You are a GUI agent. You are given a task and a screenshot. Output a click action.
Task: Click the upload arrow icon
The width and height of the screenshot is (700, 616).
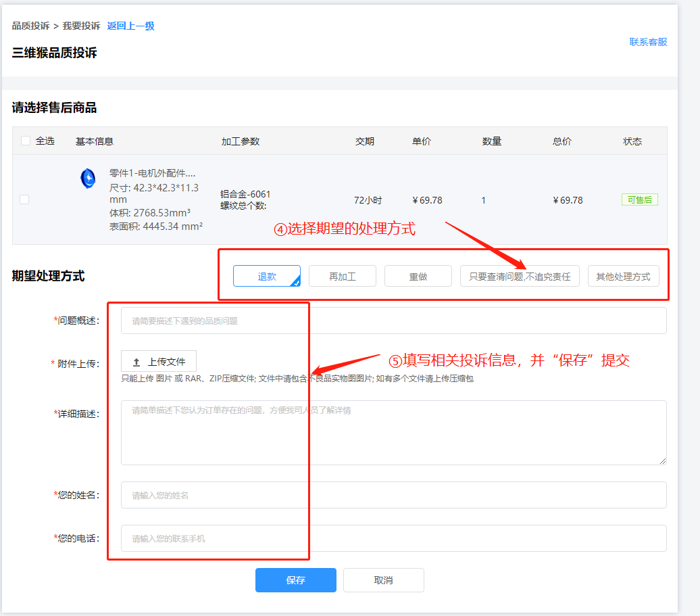pyautogui.click(x=136, y=362)
